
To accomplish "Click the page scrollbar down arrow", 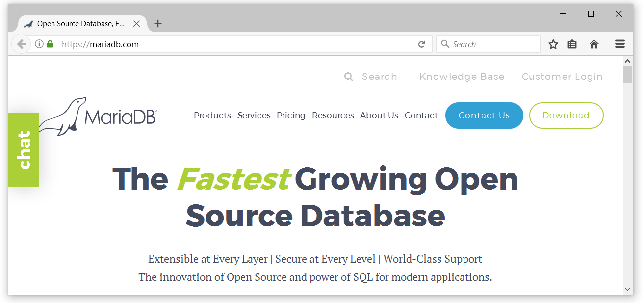I will pos(627,289).
